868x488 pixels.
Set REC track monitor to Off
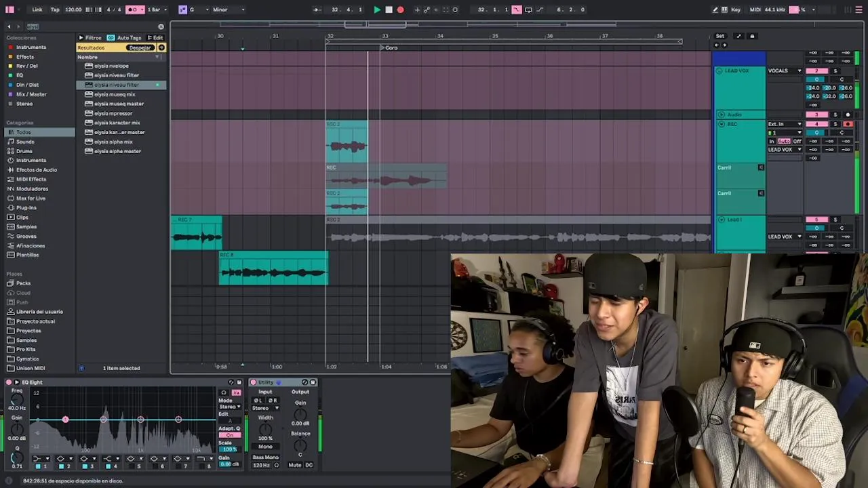[x=797, y=141]
